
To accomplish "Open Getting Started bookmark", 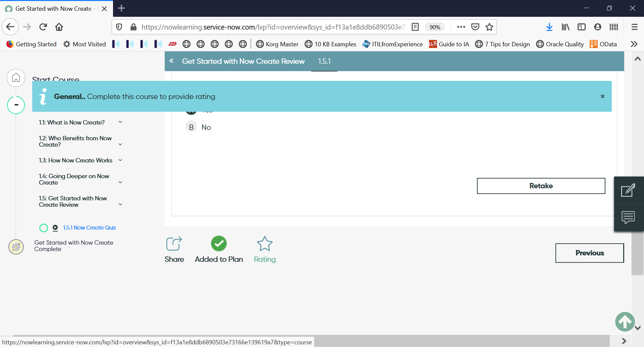I will (32, 44).
